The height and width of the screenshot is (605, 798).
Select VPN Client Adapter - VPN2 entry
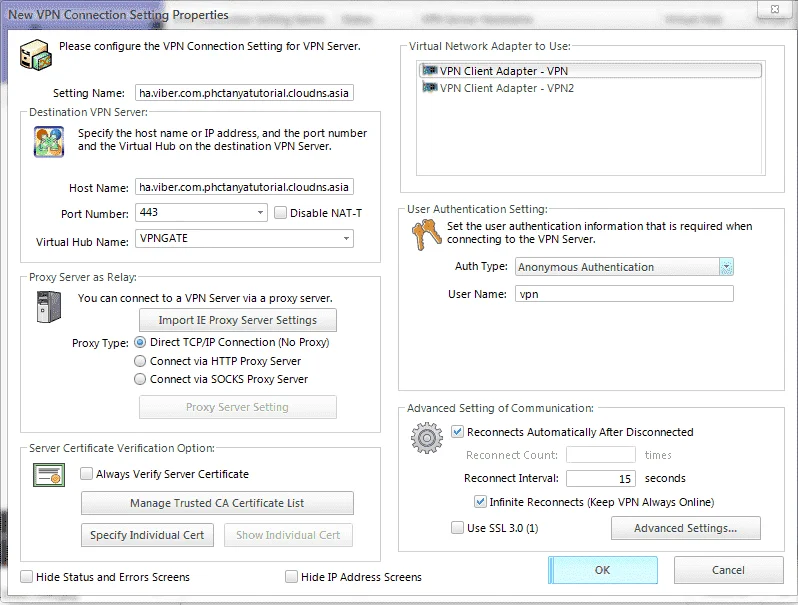point(590,88)
